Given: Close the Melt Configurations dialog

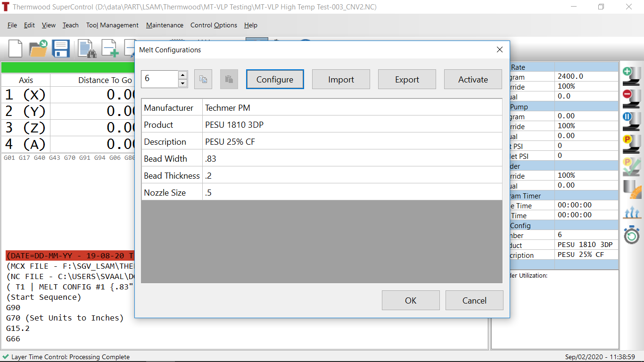Looking at the screenshot, I should click(x=500, y=50).
